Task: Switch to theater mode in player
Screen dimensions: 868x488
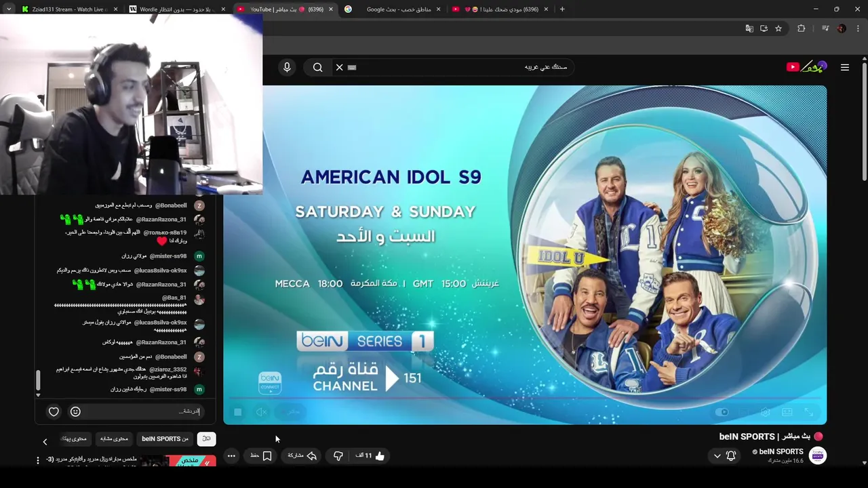Action: click(787, 411)
